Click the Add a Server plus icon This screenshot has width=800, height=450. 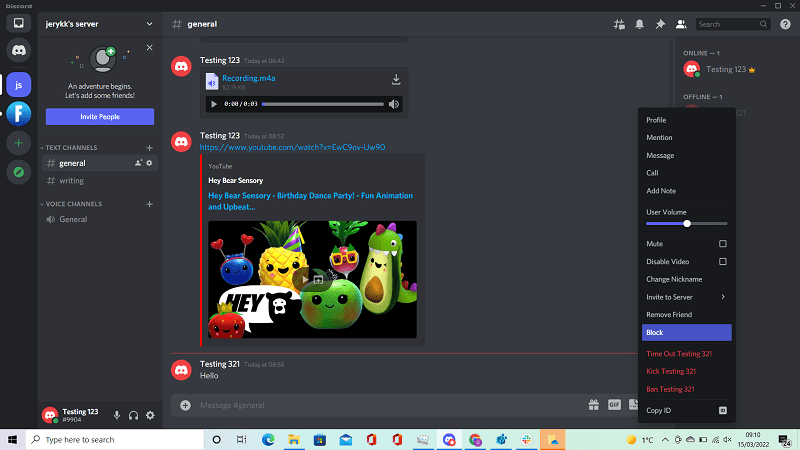20,143
